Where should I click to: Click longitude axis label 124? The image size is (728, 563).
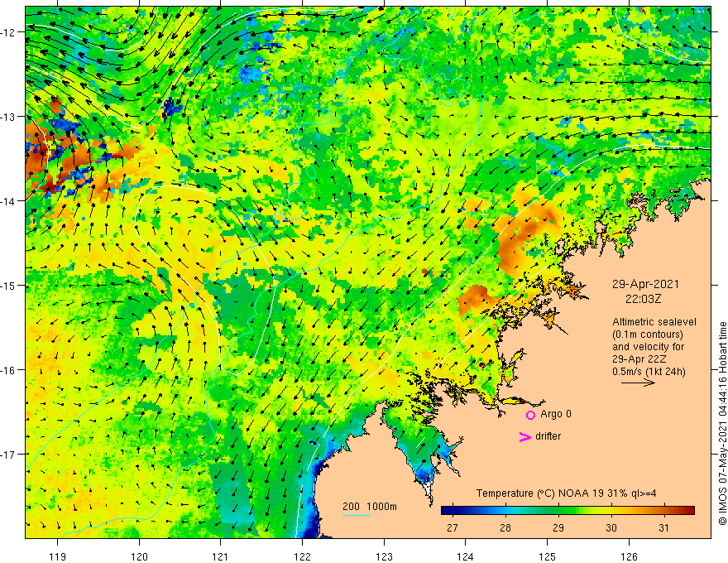coord(466,556)
